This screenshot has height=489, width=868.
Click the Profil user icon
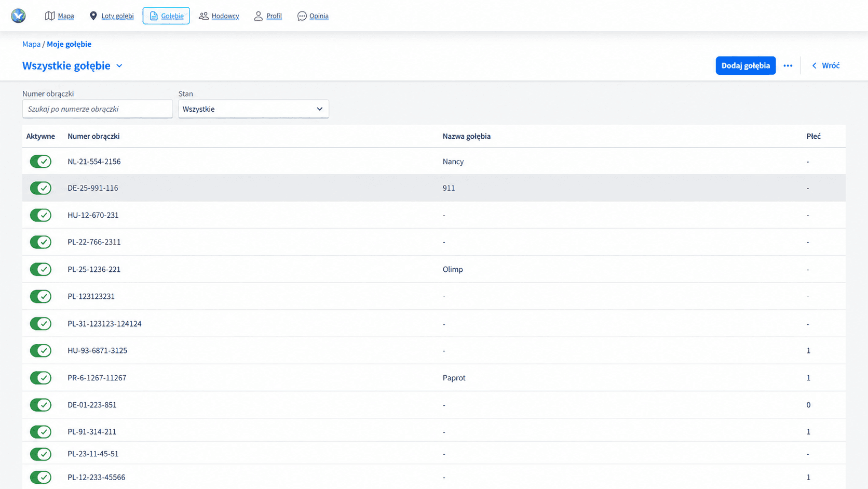[258, 16]
